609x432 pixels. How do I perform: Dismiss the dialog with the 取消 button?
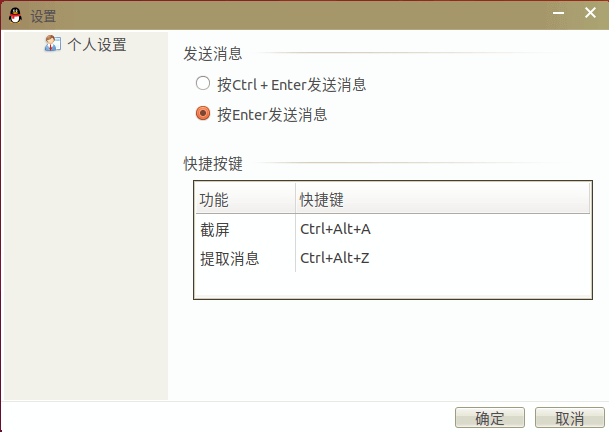(x=570, y=418)
